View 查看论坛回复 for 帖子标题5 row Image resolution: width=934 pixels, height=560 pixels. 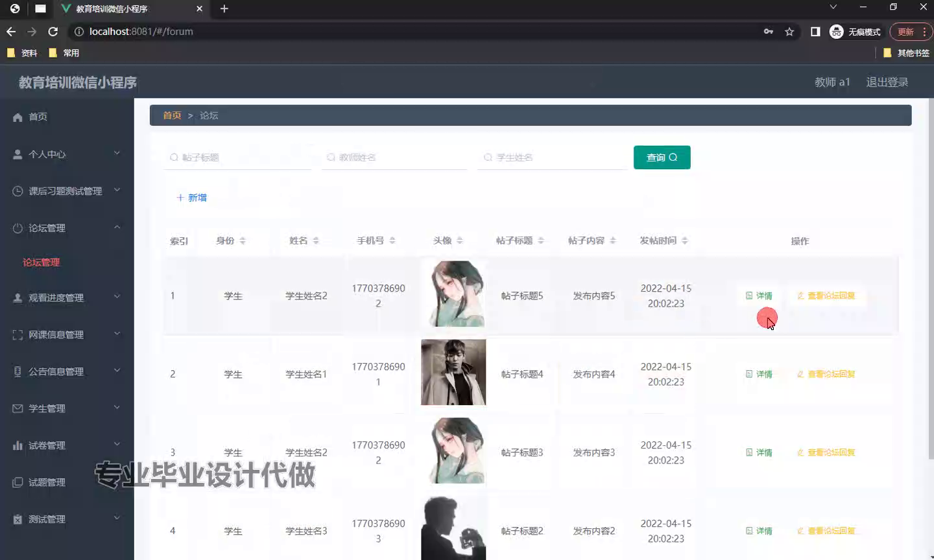click(x=826, y=296)
